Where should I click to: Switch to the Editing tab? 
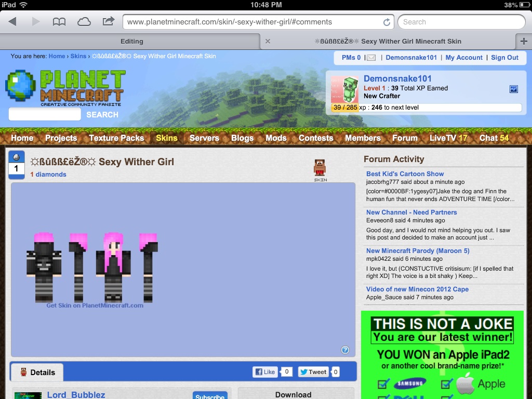click(x=131, y=42)
